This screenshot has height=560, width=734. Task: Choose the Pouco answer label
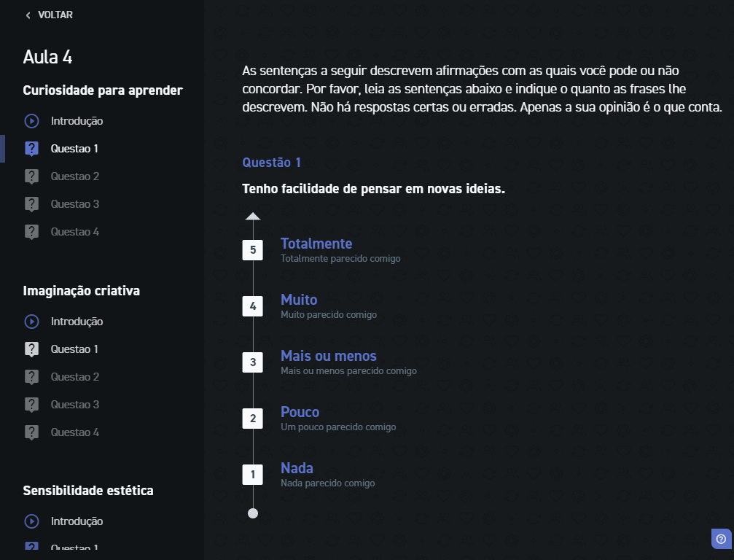(300, 412)
